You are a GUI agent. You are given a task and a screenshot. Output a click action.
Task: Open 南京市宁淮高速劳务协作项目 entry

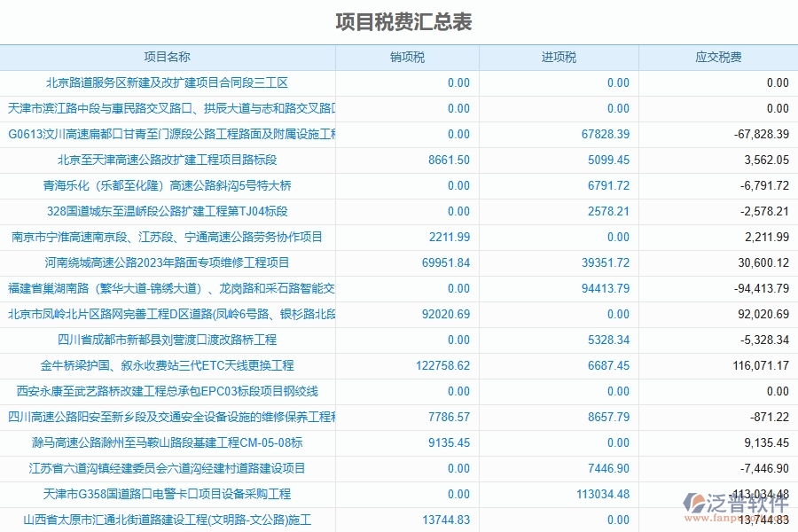[x=168, y=238]
